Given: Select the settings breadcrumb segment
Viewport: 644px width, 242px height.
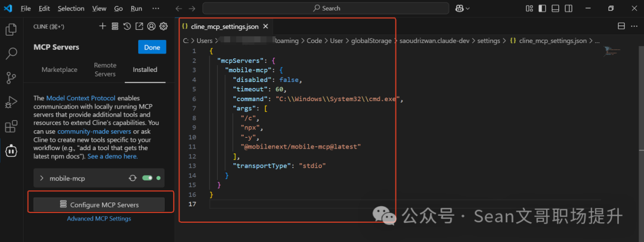Looking at the screenshot, I should [x=488, y=41].
